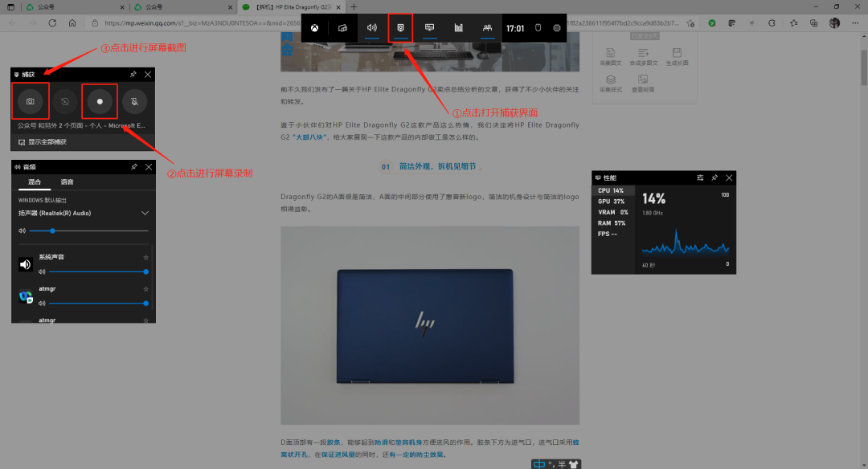Click 合成多图文 tool in sidebar
Screen dimensions: 868x469
tap(643, 56)
